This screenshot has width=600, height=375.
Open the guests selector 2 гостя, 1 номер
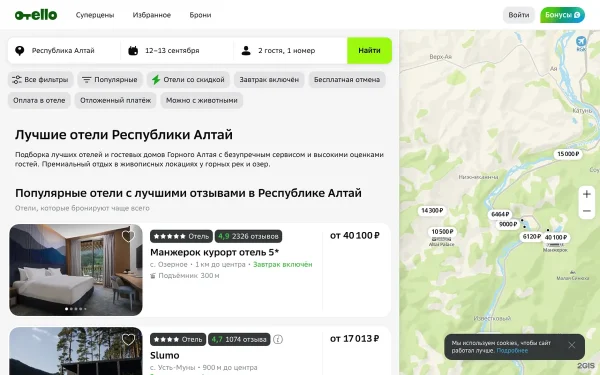[290, 51]
